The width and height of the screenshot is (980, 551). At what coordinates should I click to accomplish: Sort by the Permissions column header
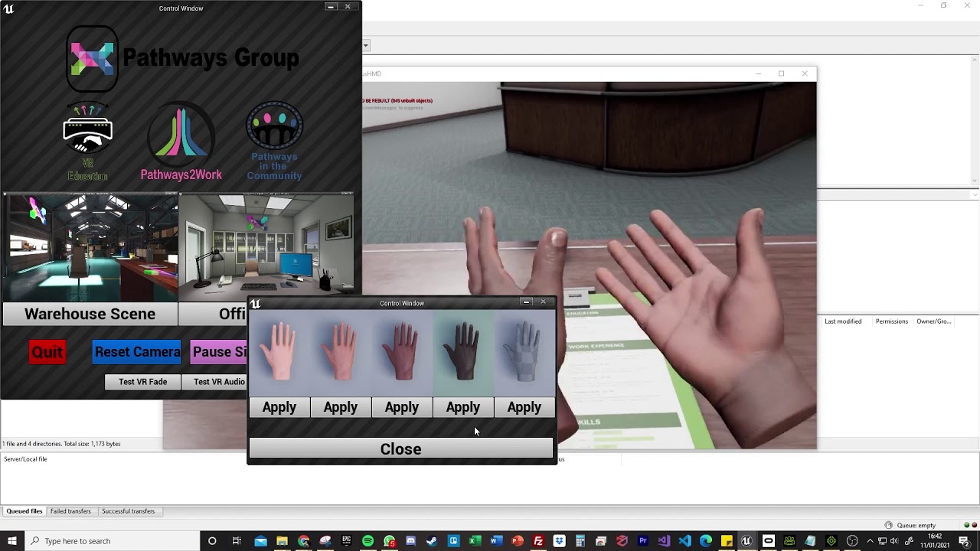pos(892,321)
